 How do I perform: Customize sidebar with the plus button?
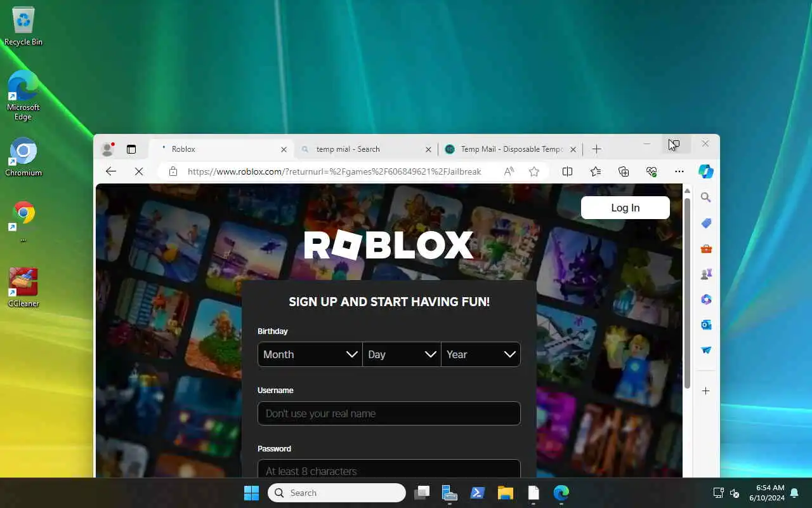click(706, 391)
